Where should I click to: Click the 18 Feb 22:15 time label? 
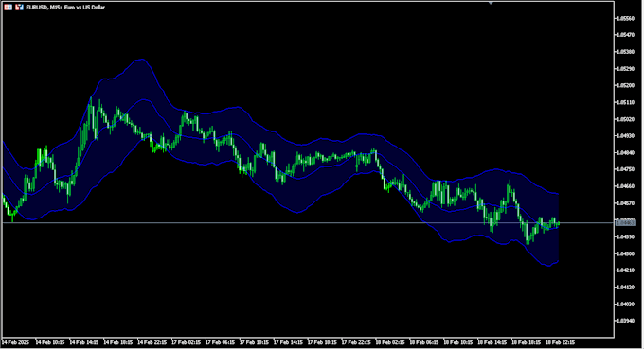tap(561, 342)
